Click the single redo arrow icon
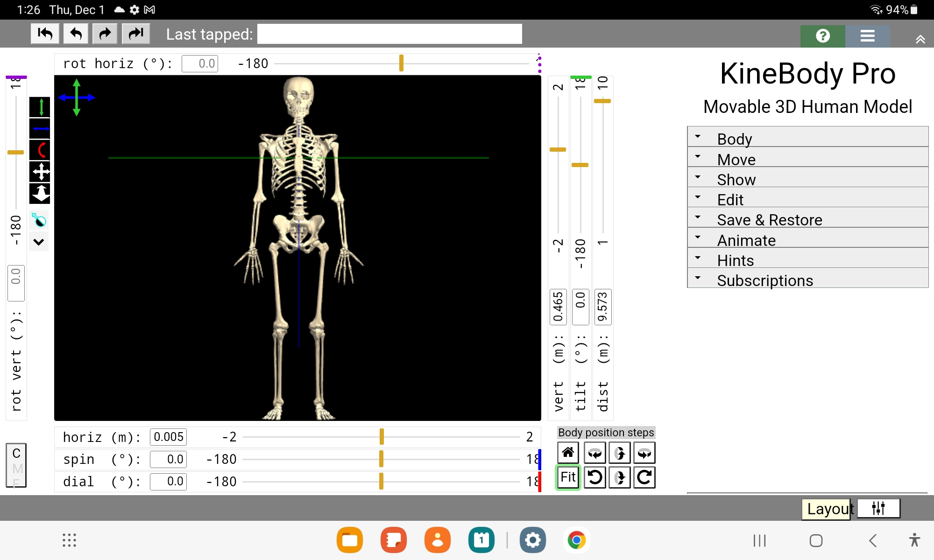Screen dimensions: 934x560 pos(105,34)
